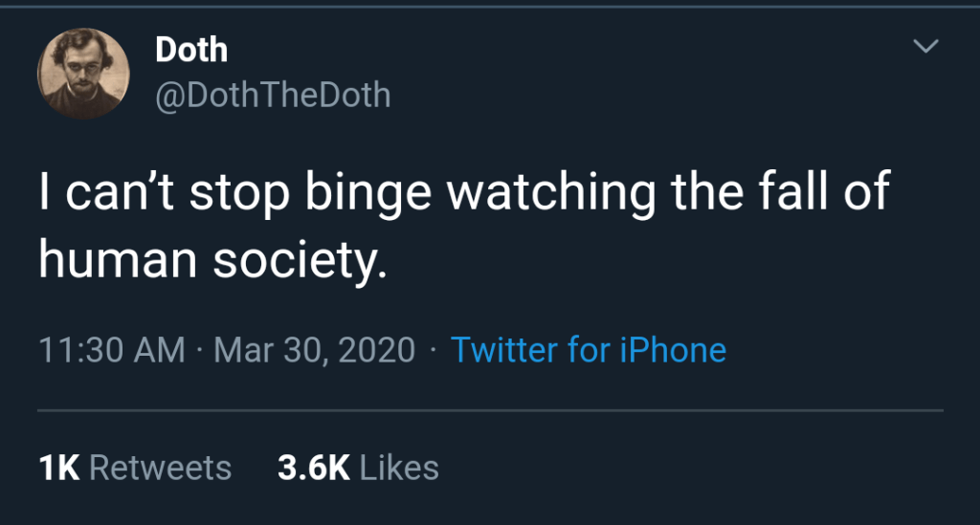The height and width of the screenshot is (525, 980).
Task: Select the tweet text's first line
Action: coord(464,193)
